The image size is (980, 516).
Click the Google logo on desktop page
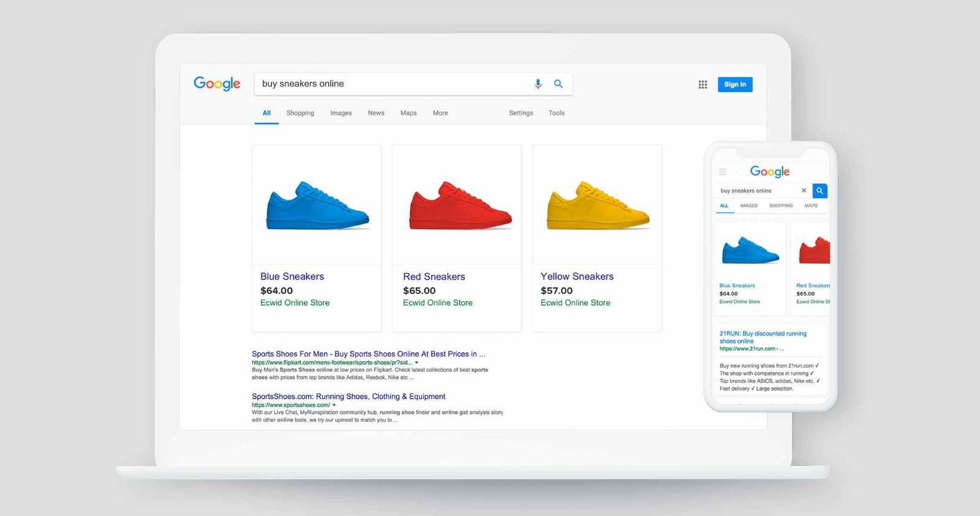coord(217,84)
